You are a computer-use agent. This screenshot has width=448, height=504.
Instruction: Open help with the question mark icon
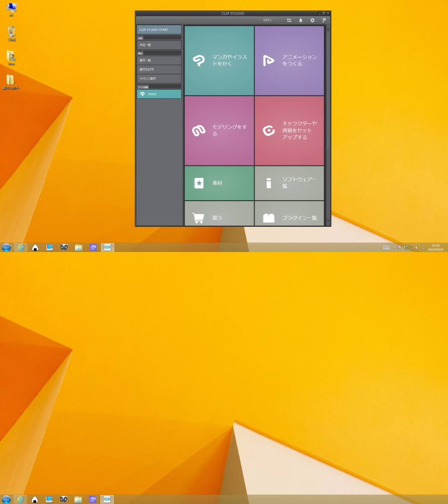click(324, 20)
